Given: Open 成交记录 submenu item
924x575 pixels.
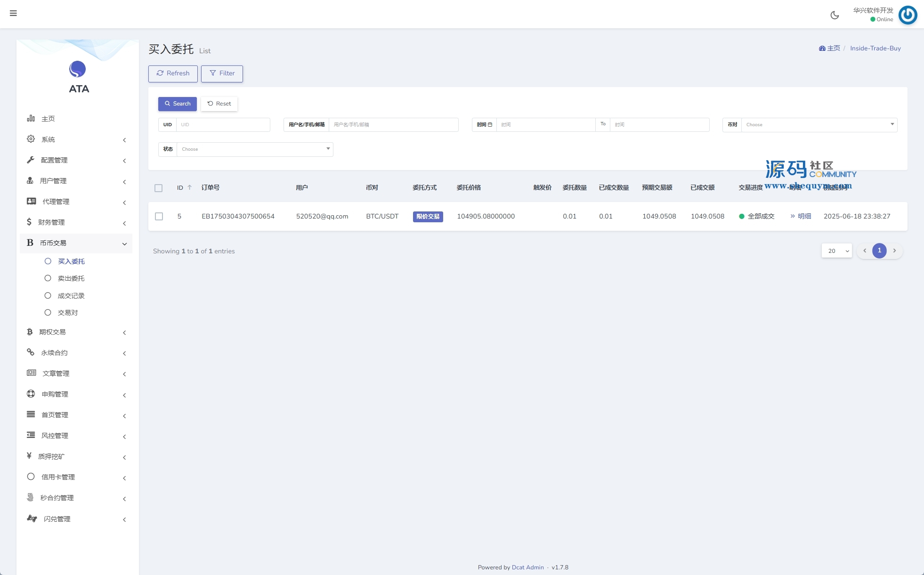Looking at the screenshot, I should point(71,296).
